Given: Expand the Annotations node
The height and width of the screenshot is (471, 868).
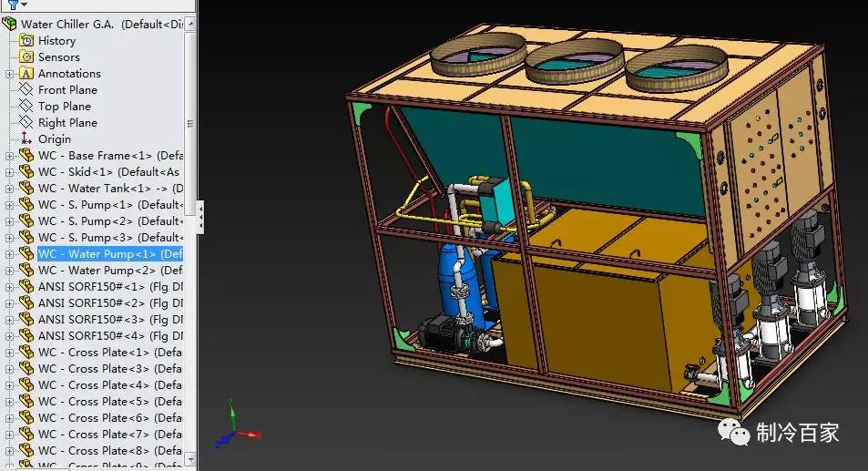Looking at the screenshot, I should point(10,74).
